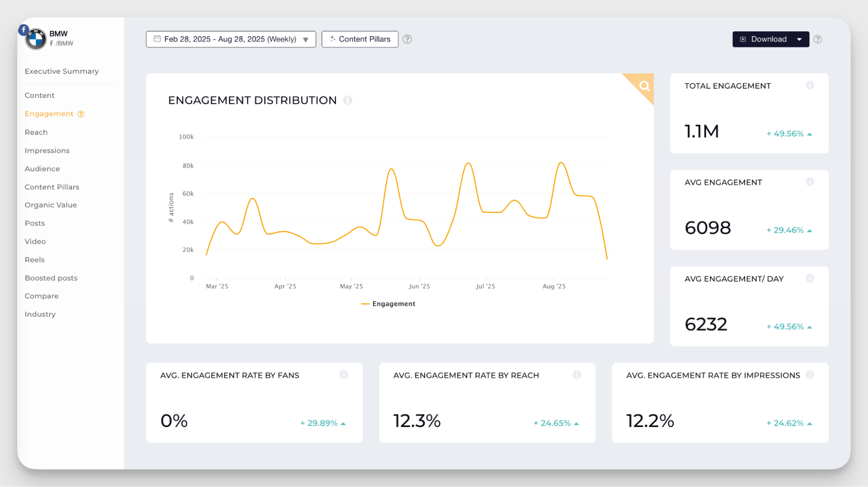
Task: Click the BMW profile logo
Action: pos(36,40)
